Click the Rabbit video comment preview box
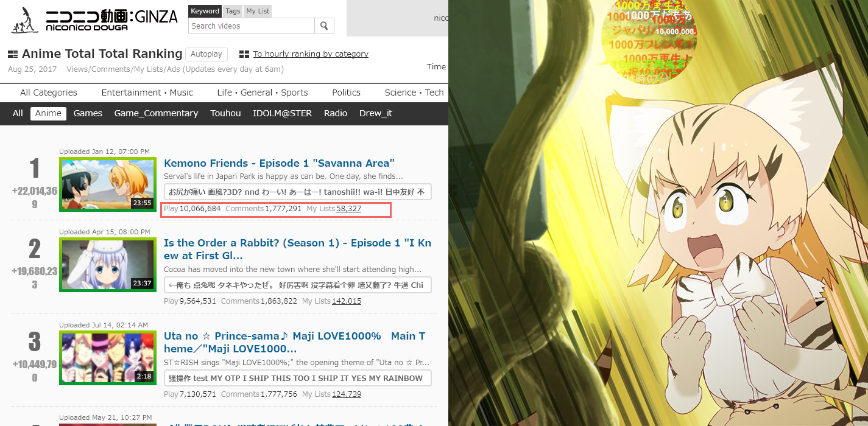 click(298, 285)
